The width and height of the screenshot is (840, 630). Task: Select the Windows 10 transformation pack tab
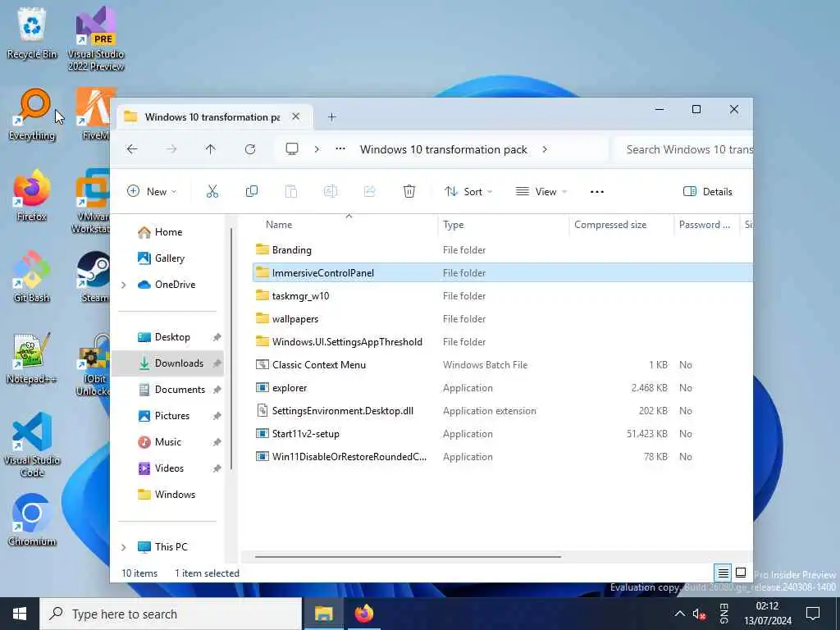(x=212, y=116)
